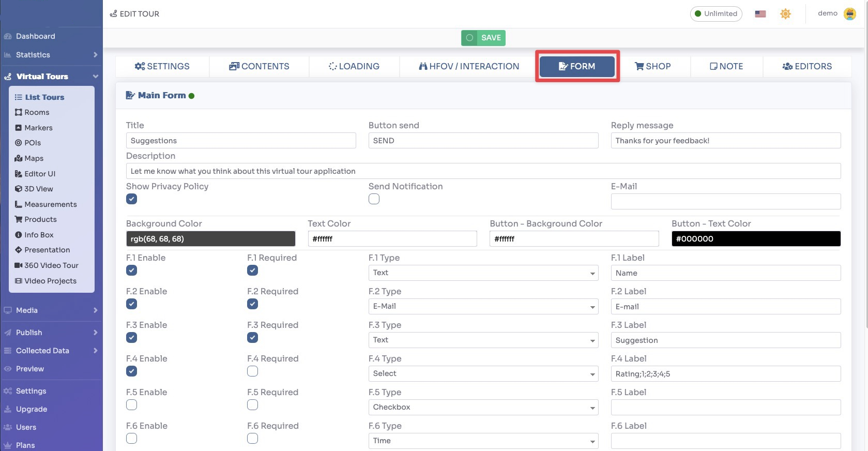
Task: Open the Text Color #ffffff field
Action: point(392,238)
